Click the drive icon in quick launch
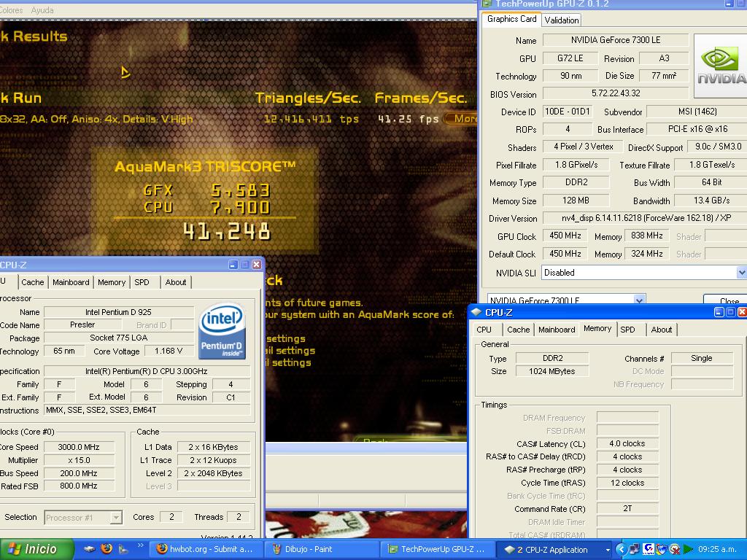 (89, 549)
